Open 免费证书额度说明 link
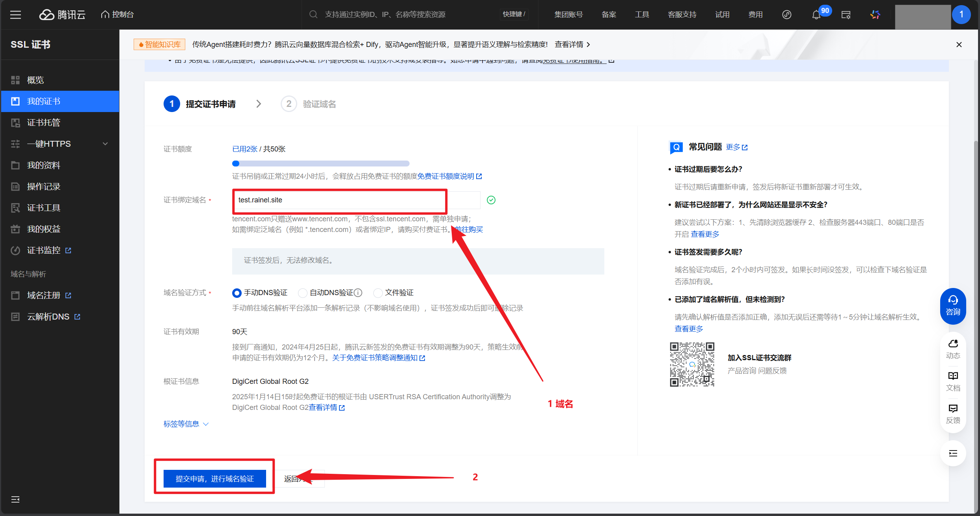 (449, 176)
